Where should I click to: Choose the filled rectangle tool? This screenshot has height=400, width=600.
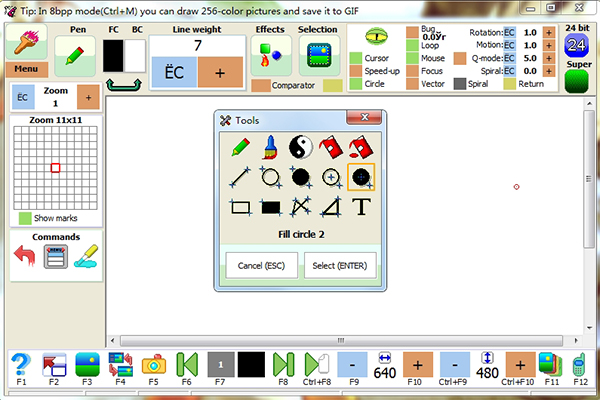coord(270,208)
